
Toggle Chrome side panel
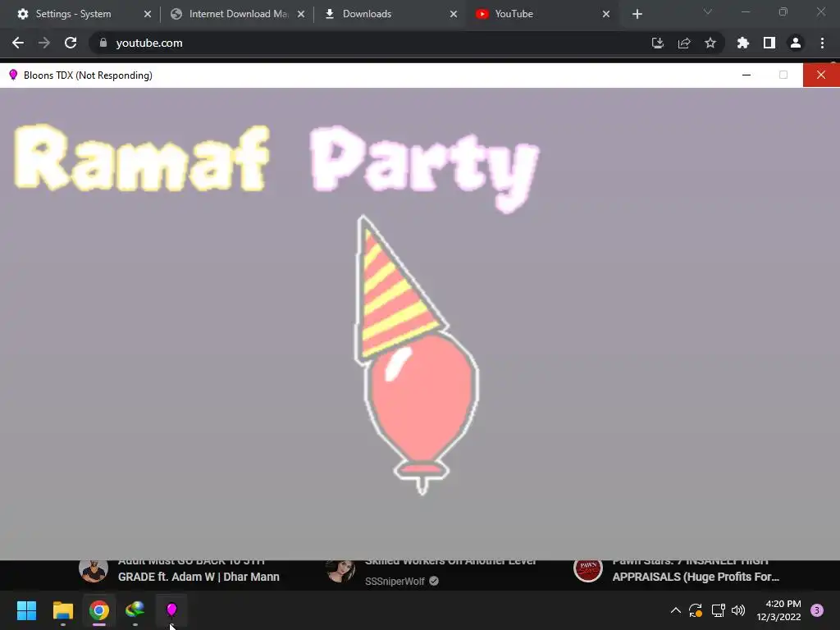[769, 43]
